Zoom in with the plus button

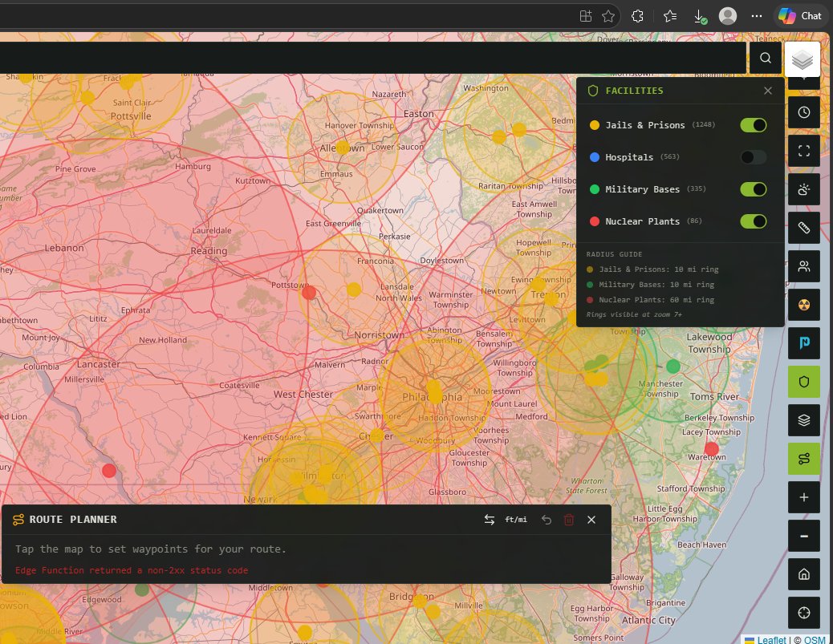pos(804,497)
